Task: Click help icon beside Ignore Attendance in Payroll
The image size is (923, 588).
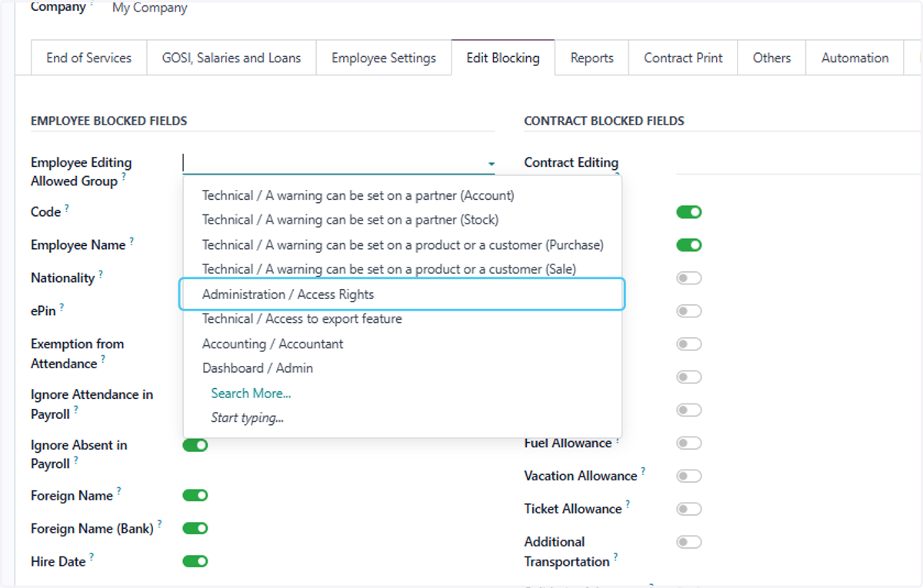Action: tap(76, 410)
